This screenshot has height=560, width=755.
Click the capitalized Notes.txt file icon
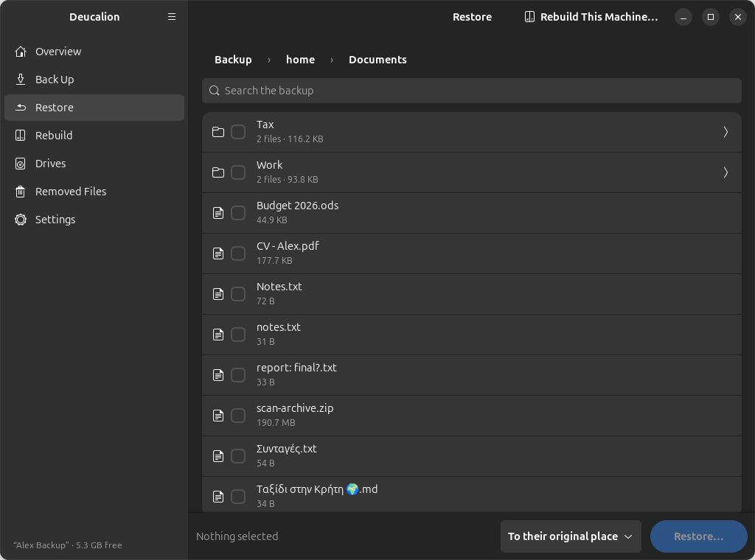click(x=218, y=294)
